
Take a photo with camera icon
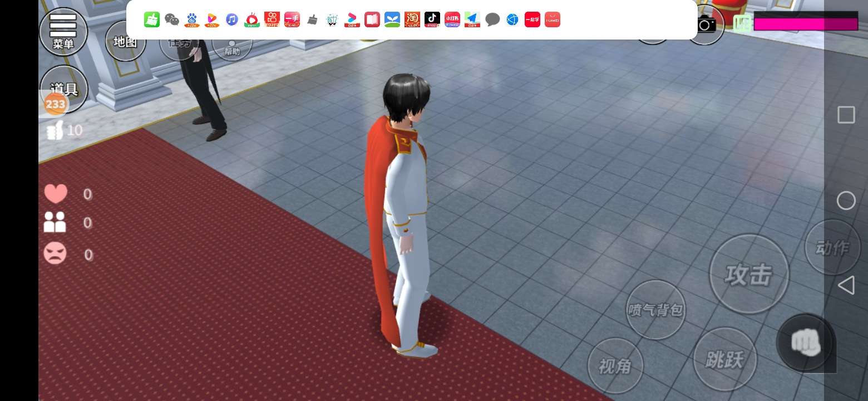pos(706,25)
